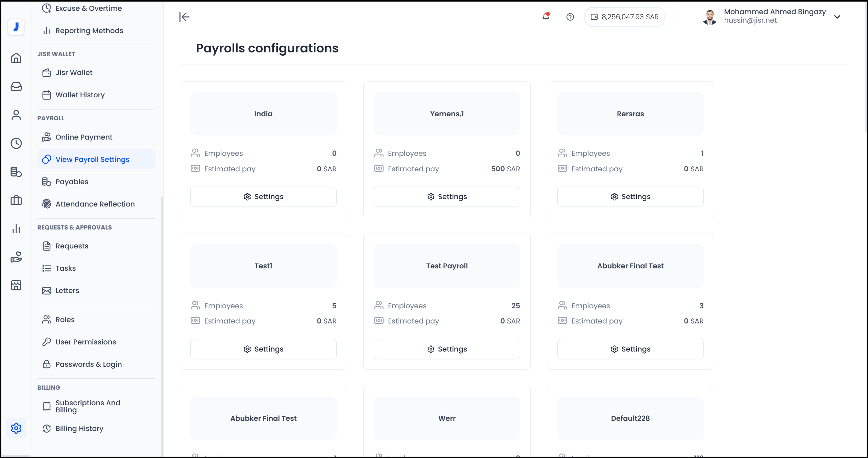
Task: Select the settings gear in the left rail
Action: pyautogui.click(x=16, y=428)
